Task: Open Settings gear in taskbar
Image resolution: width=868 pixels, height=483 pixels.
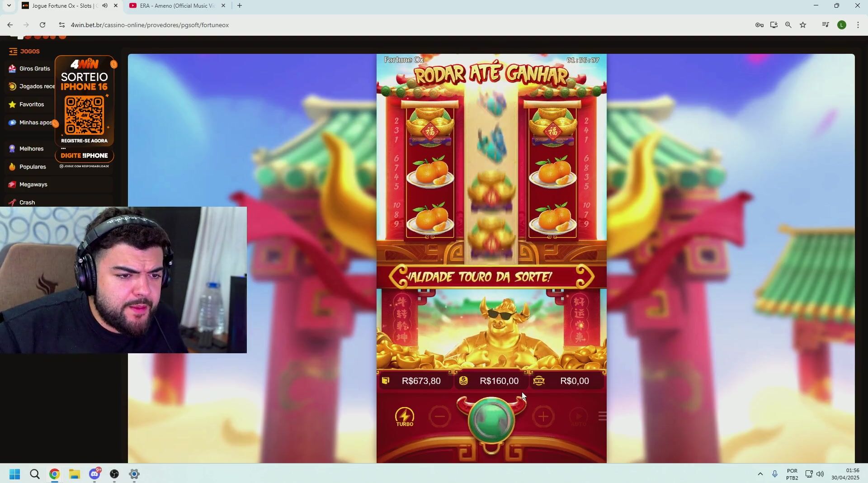Action: (x=134, y=474)
